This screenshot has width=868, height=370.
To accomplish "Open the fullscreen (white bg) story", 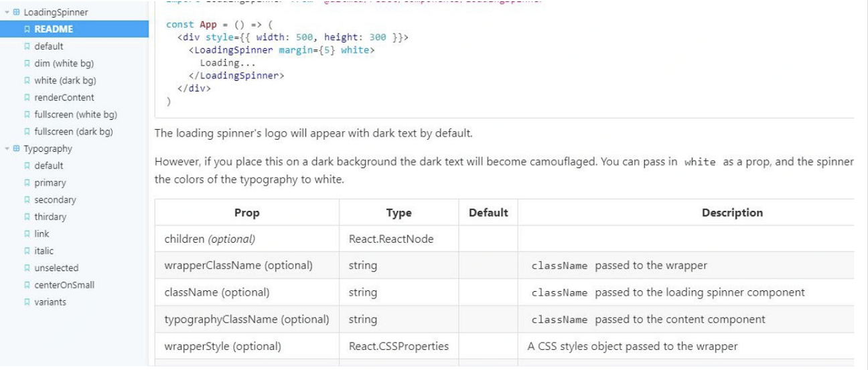I will (76, 114).
